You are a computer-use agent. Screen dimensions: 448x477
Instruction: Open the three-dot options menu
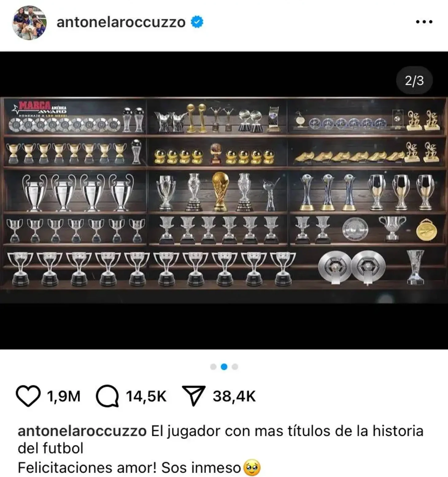tap(424, 22)
